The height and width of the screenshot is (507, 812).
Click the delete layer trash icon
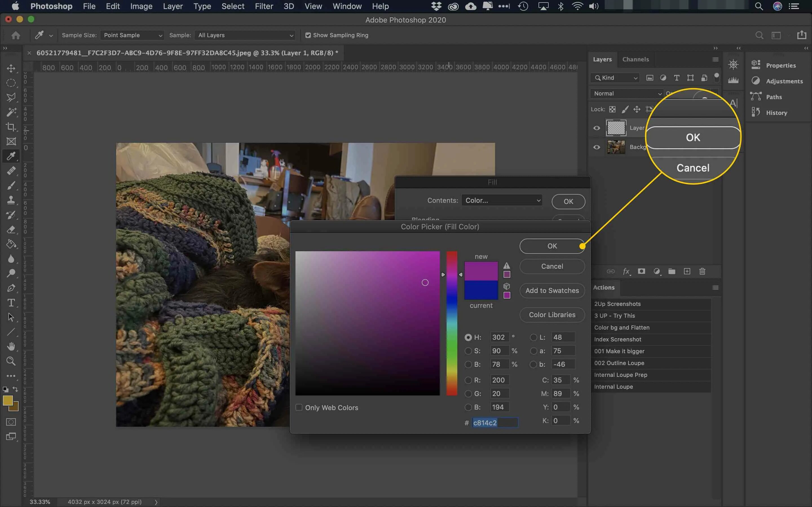pos(702,271)
